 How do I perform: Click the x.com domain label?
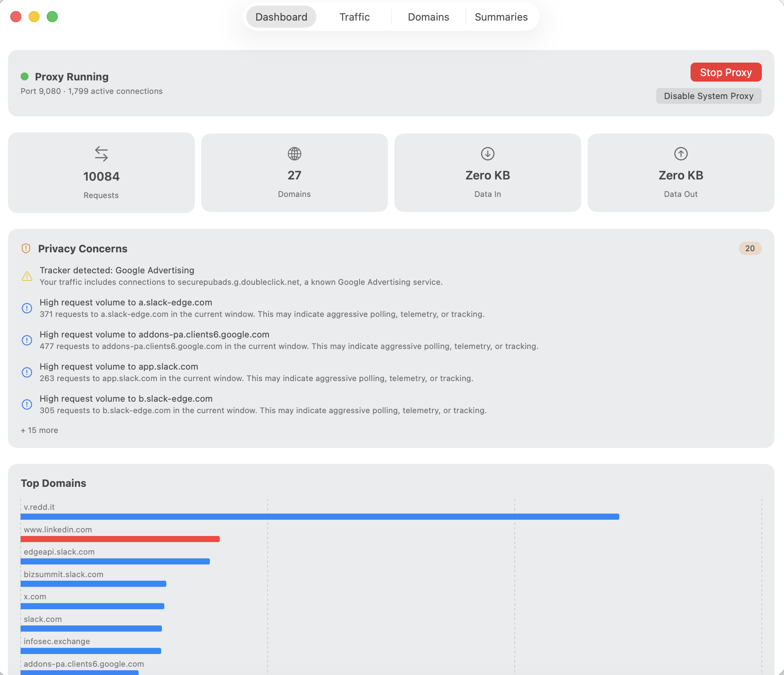pyautogui.click(x=35, y=597)
